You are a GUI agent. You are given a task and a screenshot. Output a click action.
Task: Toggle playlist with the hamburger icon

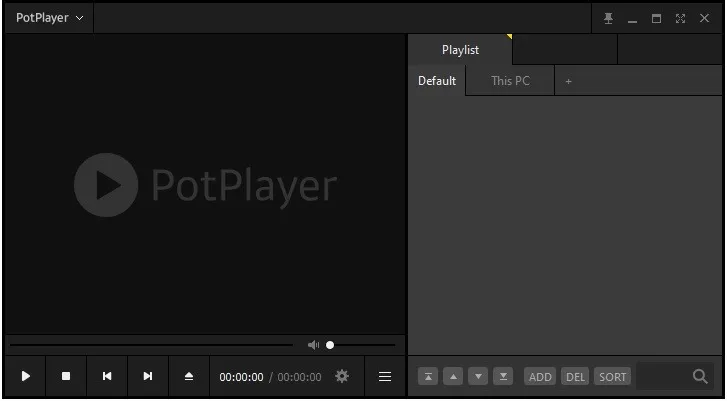pyautogui.click(x=385, y=376)
